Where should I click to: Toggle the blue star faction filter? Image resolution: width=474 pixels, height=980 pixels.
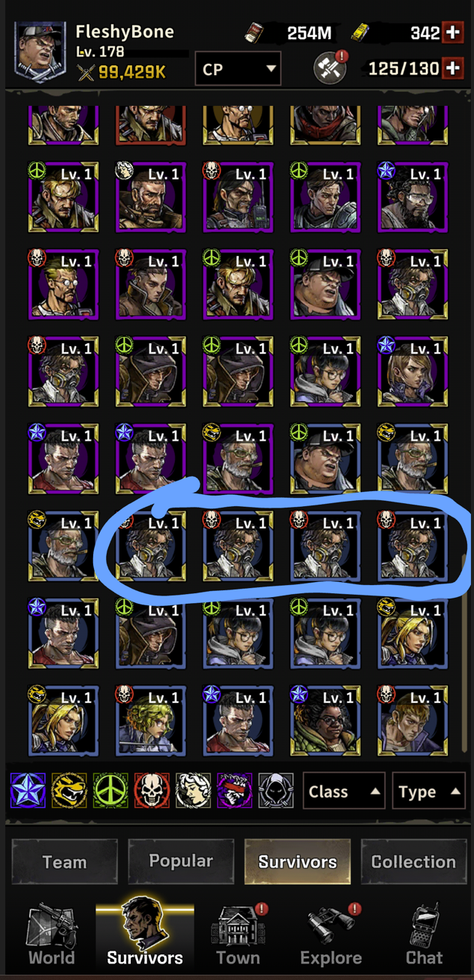[x=28, y=792]
